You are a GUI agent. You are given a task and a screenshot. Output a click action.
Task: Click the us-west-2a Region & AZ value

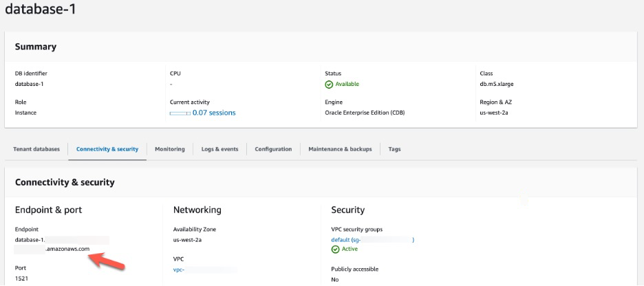(x=495, y=113)
